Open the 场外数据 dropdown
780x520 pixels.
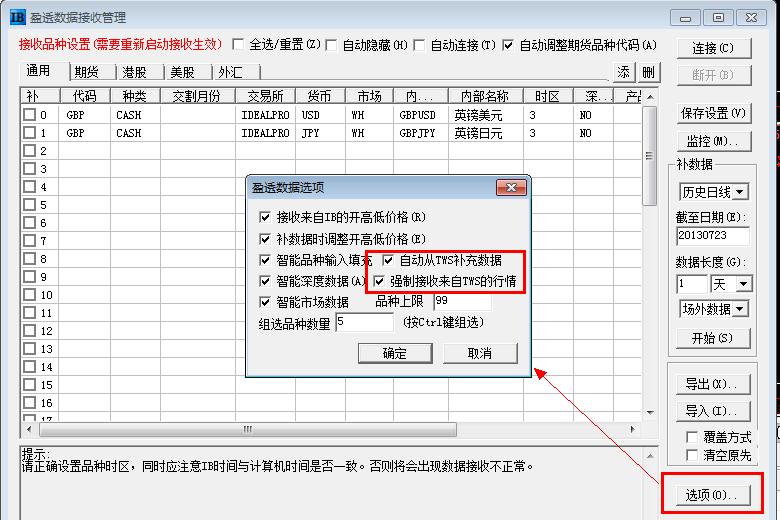(x=740, y=309)
